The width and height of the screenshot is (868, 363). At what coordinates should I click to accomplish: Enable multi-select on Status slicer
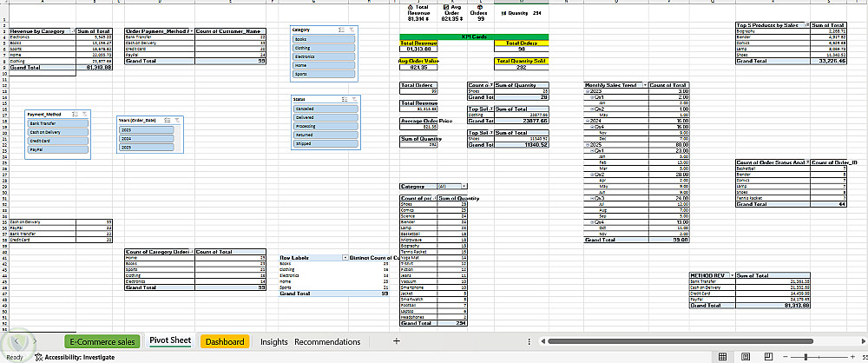(x=345, y=99)
